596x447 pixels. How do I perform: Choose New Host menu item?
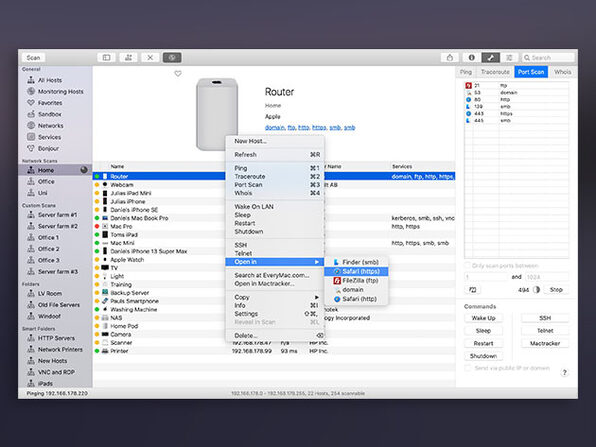[x=275, y=141]
